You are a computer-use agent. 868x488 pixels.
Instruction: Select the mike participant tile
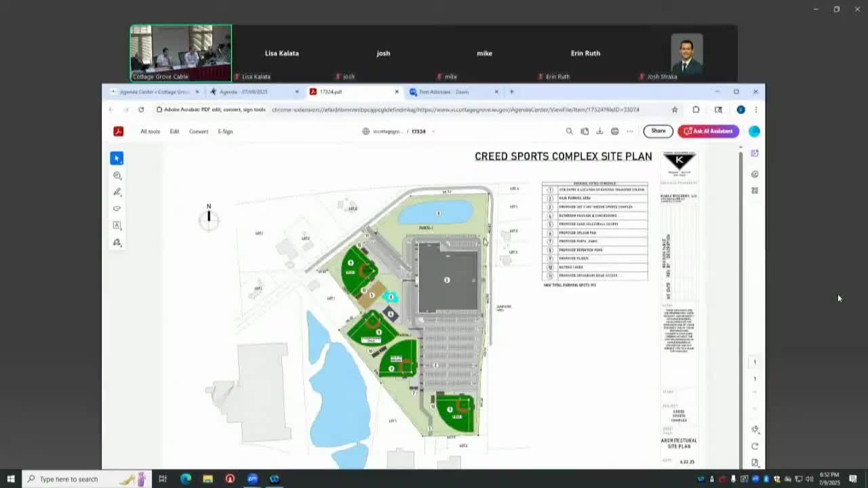tap(484, 54)
